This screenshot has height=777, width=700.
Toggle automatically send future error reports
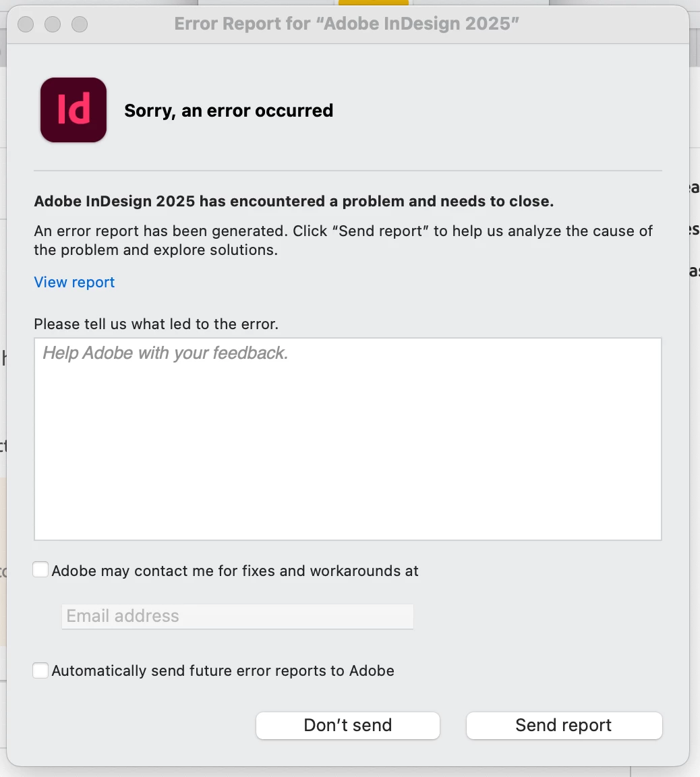click(40, 670)
